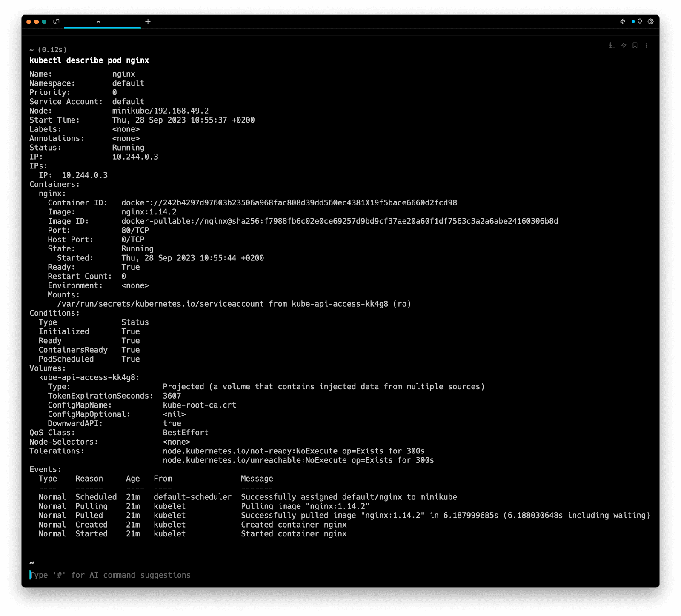The width and height of the screenshot is (681, 616).
Task: Minimize the window with the yellow button
Action: pos(37,22)
